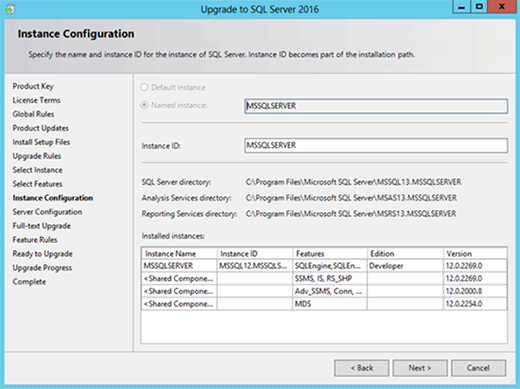
Task: Minimize the setup window
Action: tap(462, 7)
